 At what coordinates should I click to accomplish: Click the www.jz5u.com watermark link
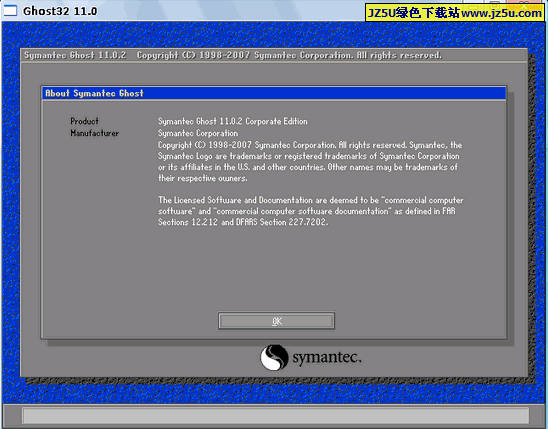click(x=501, y=13)
